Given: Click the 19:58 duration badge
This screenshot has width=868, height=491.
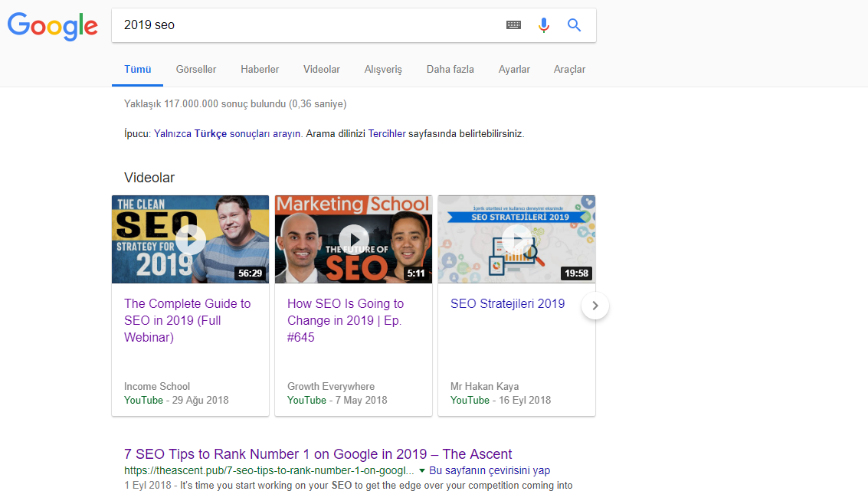Looking at the screenshot, I should [576, 273].
